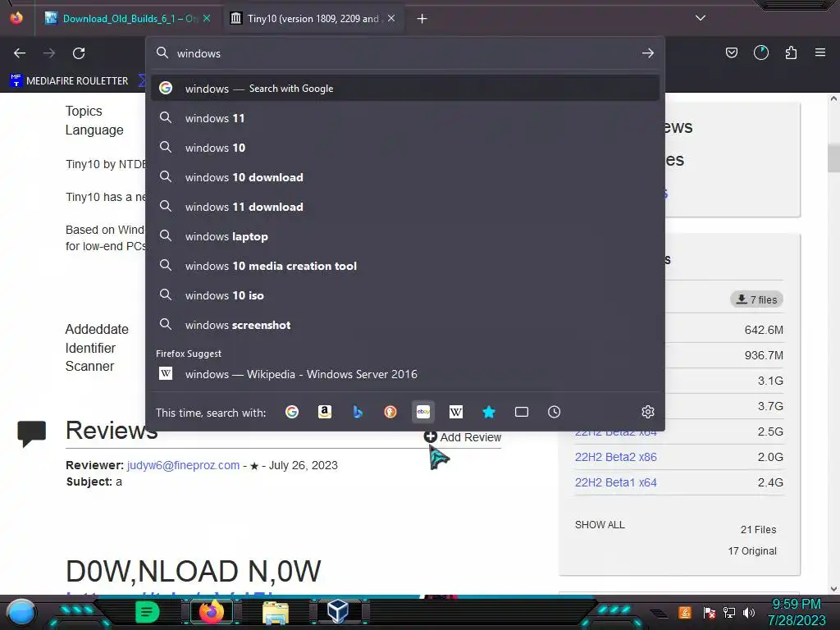The height and width of the screenshot is (630, 840).
Task: Search this time with DuckDuckGo
Action: point(390,412)
